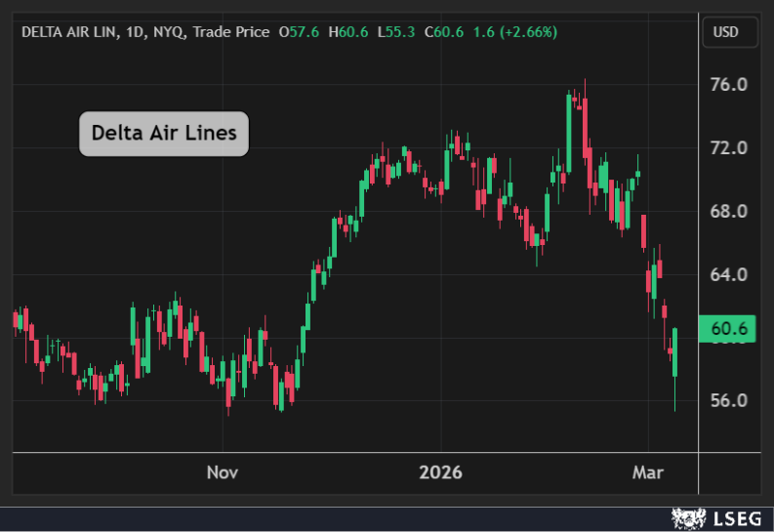Click the 64.0 price axis label
Screen dimensions: 774x532
pos(728,274)
